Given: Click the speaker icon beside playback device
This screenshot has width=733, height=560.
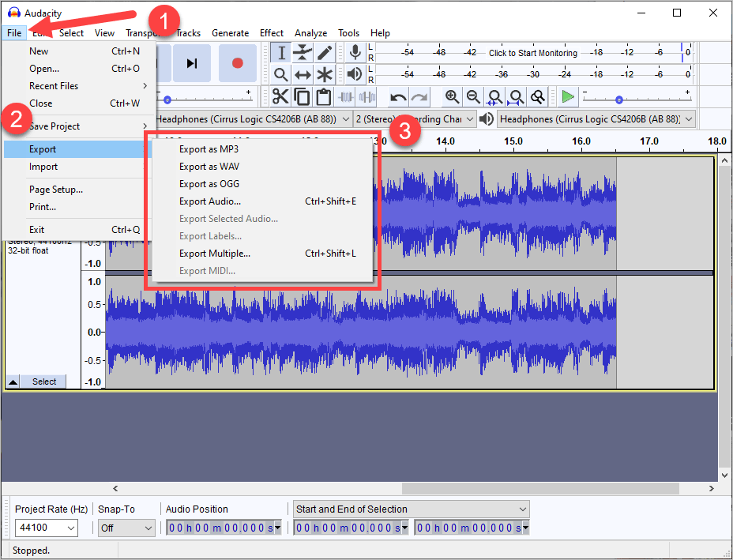Looking at the screenshot, I should click(x=487, y=119).
